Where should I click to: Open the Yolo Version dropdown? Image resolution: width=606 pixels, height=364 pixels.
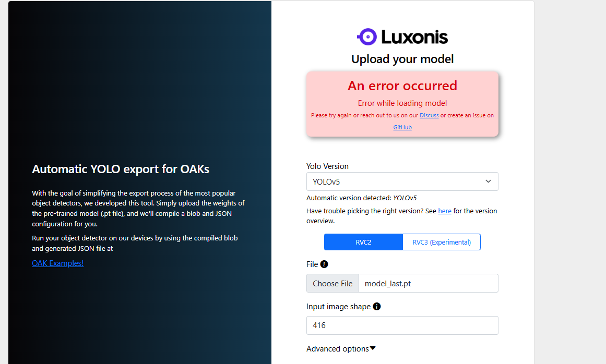click(x=402, y=181)
